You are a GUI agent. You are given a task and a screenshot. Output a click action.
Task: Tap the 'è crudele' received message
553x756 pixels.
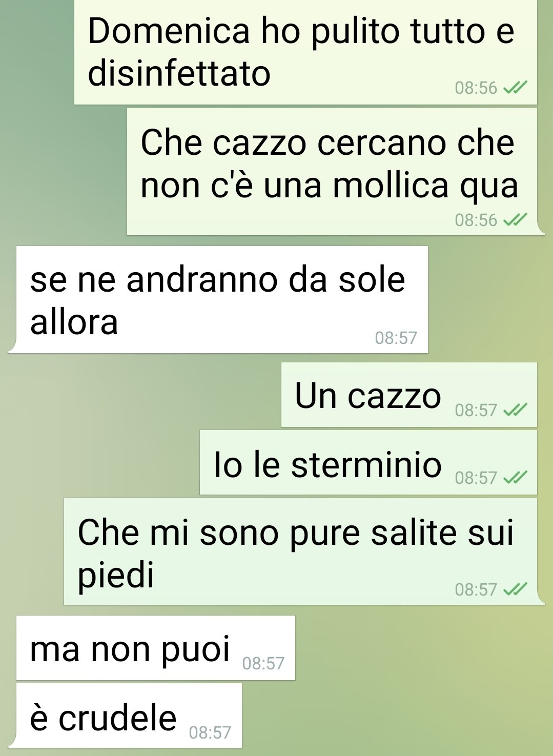(129, 716)
